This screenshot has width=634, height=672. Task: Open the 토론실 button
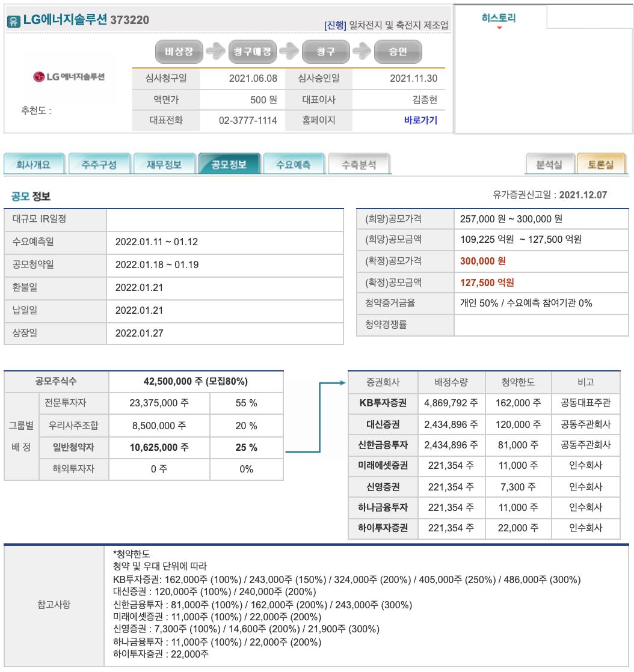click(601, 164)
